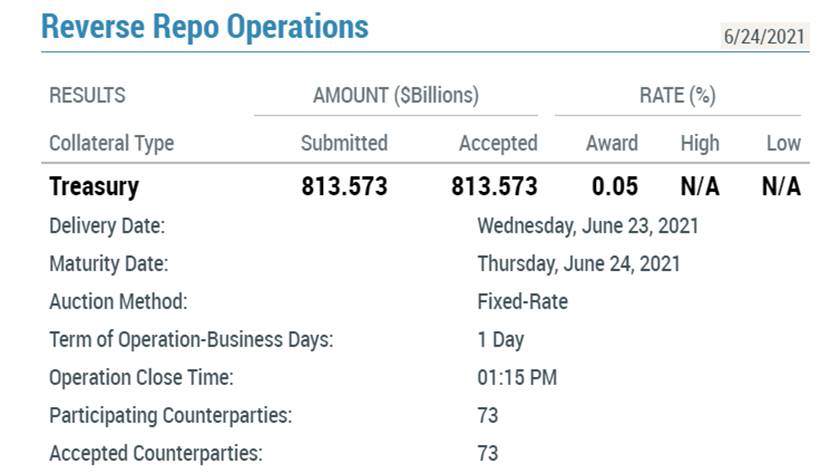
Task: Click the Delivery Date value June 23
Action: (x=588, y=226)
